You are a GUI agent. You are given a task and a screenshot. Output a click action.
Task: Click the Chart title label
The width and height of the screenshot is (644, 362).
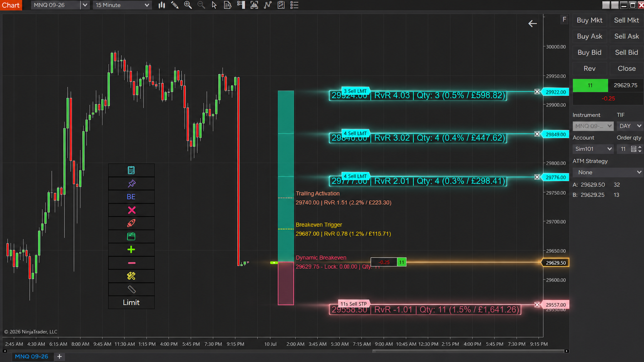(x=11, y=5)
